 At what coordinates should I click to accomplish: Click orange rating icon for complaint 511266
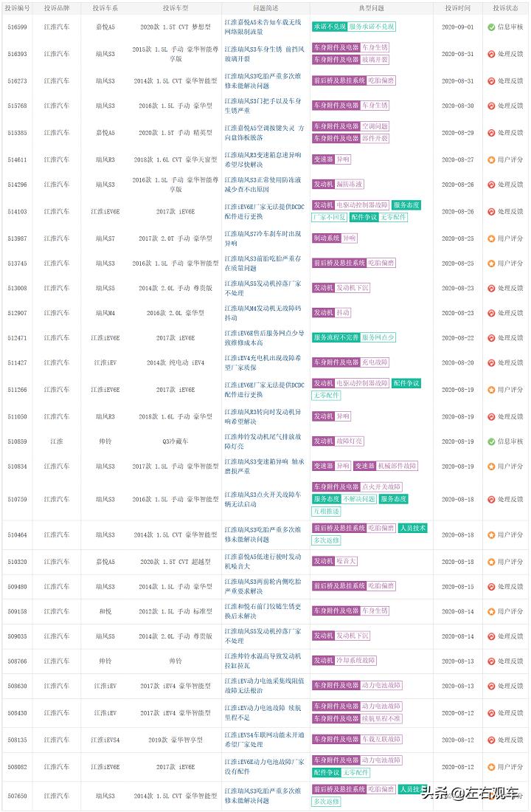pos(491,390)
